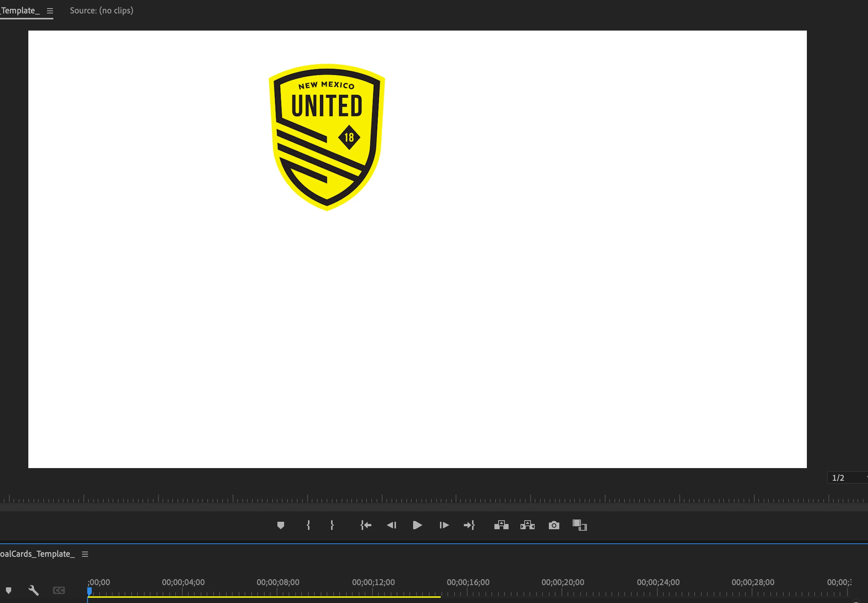Image resolution: width=868 pixels, height=603 pixels.
Task: Click the Extract button
Action: tap(527, 525)
